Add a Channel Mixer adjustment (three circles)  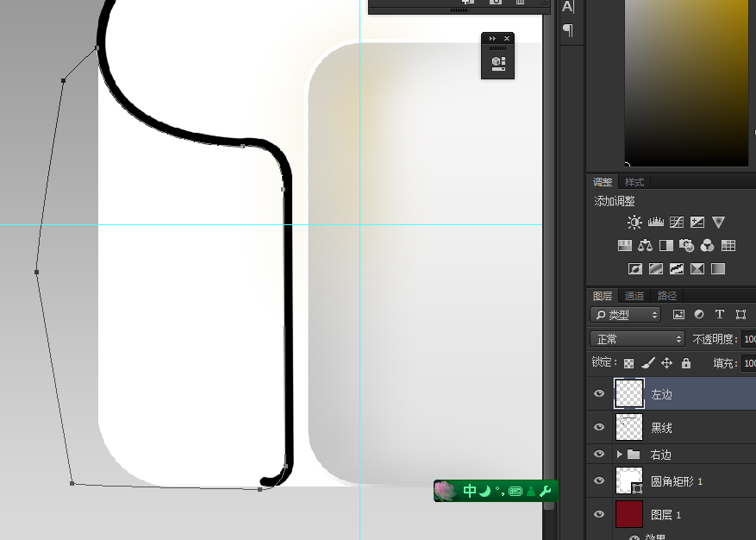point(708,246)
